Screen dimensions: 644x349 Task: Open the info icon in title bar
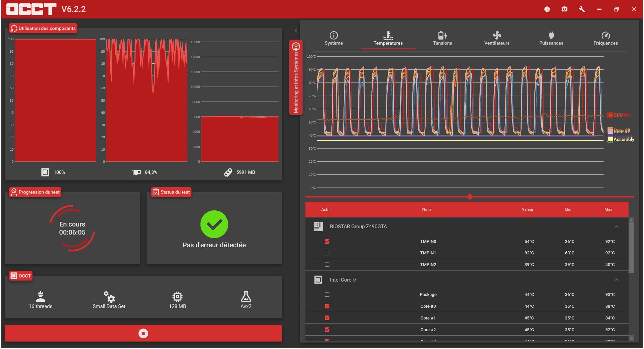point(547,9)
